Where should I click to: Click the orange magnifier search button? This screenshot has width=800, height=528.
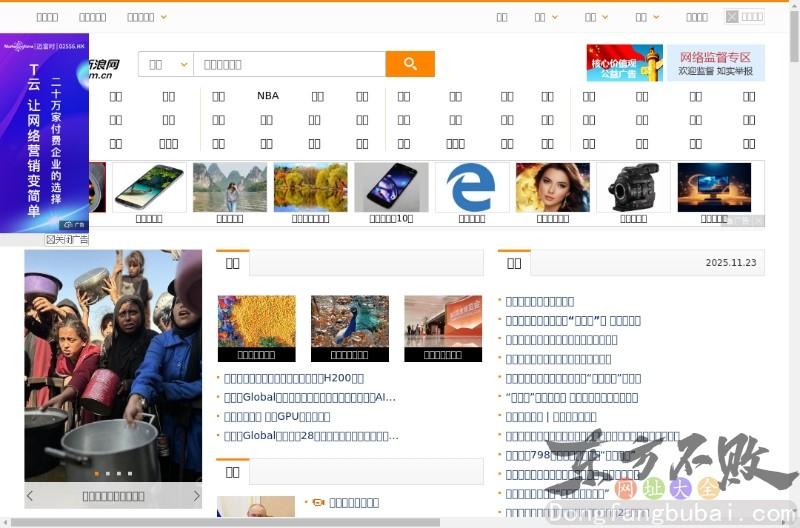(410, 64)
